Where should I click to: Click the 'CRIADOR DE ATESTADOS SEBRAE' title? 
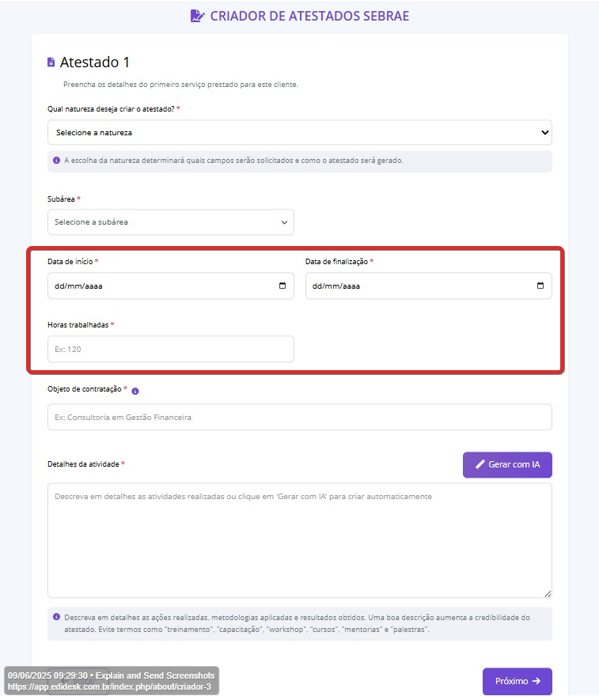coord(309,16)
